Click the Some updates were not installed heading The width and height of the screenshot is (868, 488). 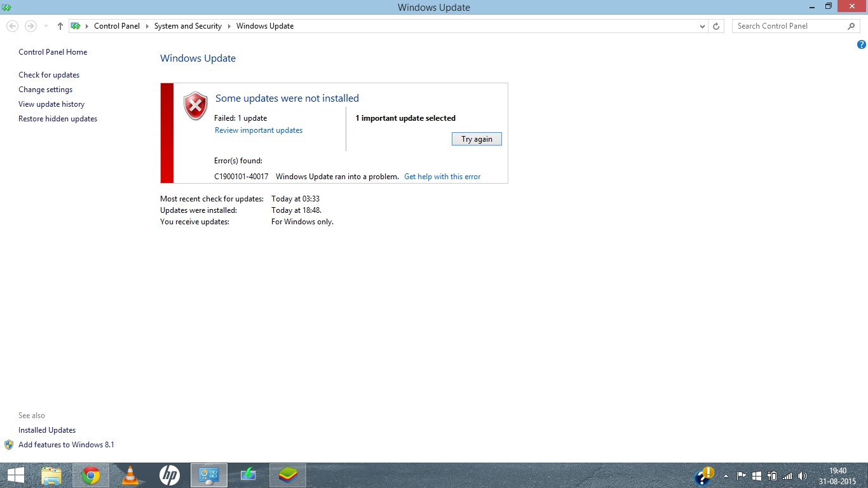pos(287,98)
